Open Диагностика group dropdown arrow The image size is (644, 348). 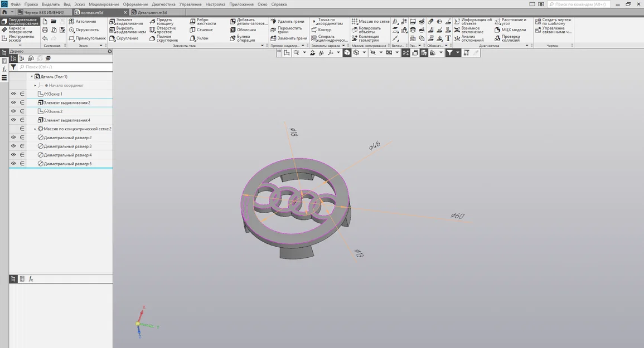527,46
